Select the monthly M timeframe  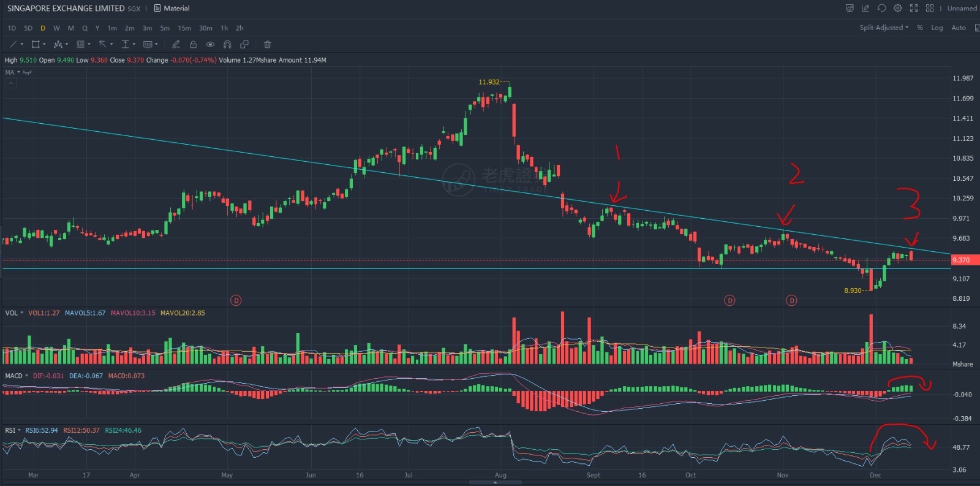70,28
